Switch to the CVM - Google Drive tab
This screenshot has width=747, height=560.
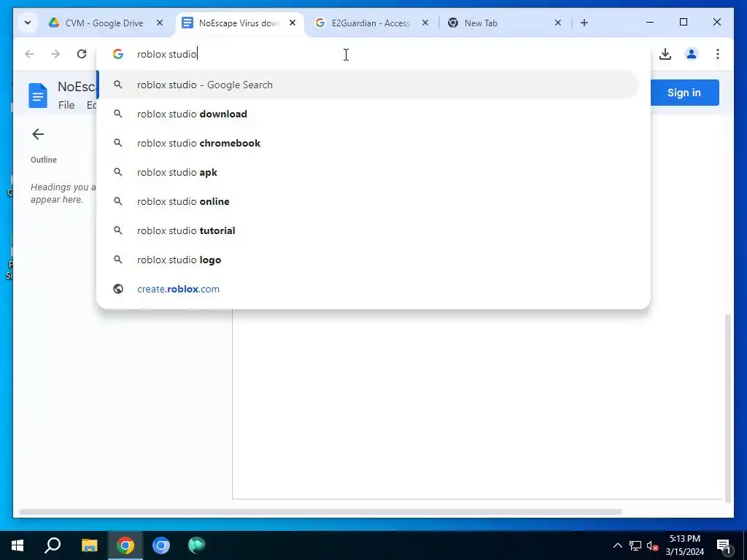[x=104, y=23]
